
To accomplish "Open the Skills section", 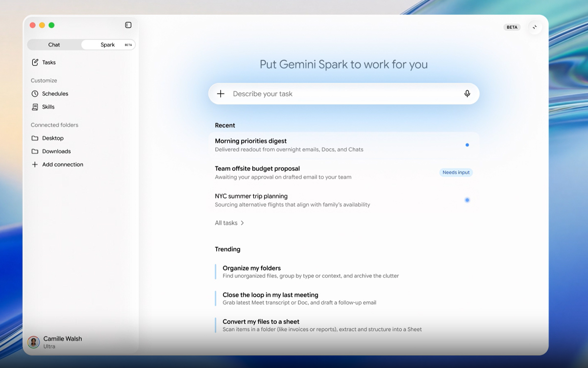I will [48, 107].
